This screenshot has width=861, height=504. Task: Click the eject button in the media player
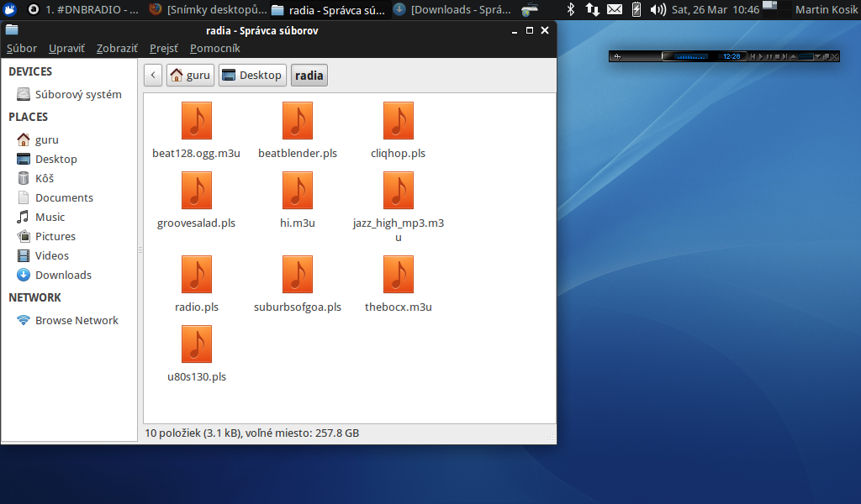click(794, 56)
